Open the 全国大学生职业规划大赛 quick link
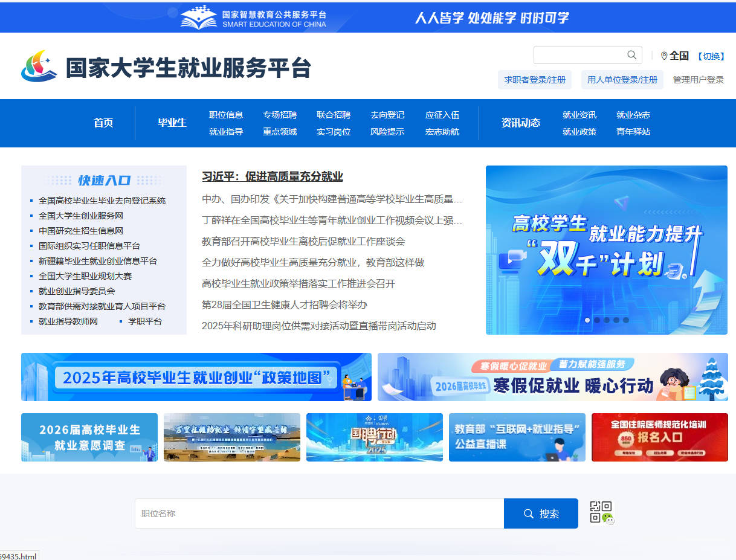Screen dimensions: 736x560 85,276
